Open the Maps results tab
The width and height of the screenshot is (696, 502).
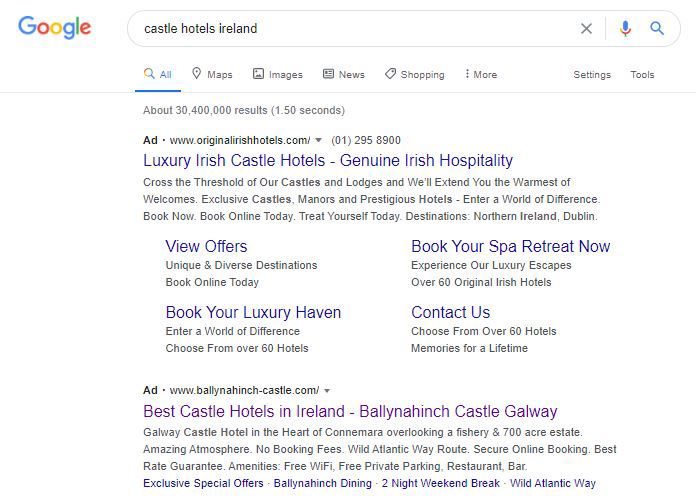[x=212, y=75]
